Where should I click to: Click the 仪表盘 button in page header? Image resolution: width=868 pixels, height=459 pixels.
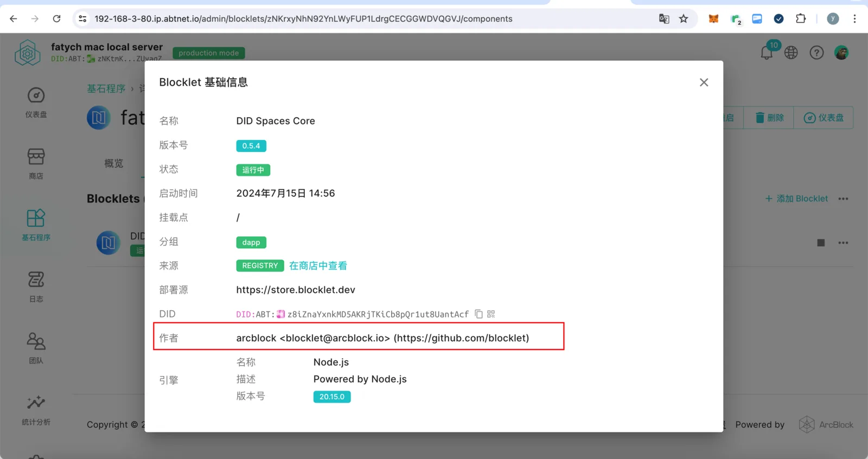coord(824,118)
